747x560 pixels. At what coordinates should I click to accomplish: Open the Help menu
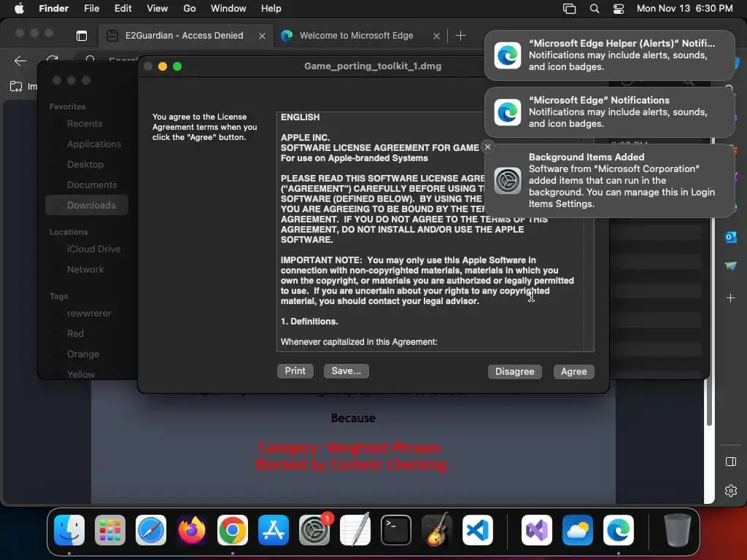[x=271, y=9]
